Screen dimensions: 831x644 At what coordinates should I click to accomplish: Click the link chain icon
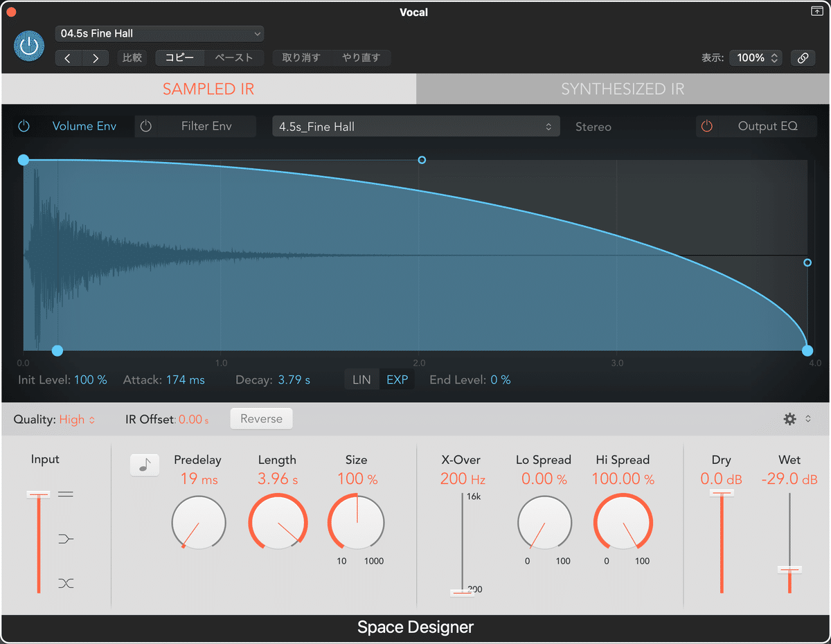tap(803, 58)
